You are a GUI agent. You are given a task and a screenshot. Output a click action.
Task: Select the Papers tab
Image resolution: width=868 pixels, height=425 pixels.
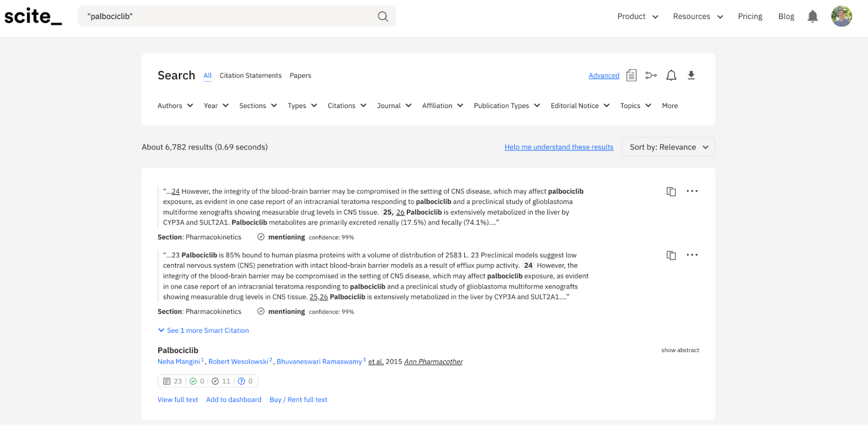pyautogui.click(x=300, y=76)
